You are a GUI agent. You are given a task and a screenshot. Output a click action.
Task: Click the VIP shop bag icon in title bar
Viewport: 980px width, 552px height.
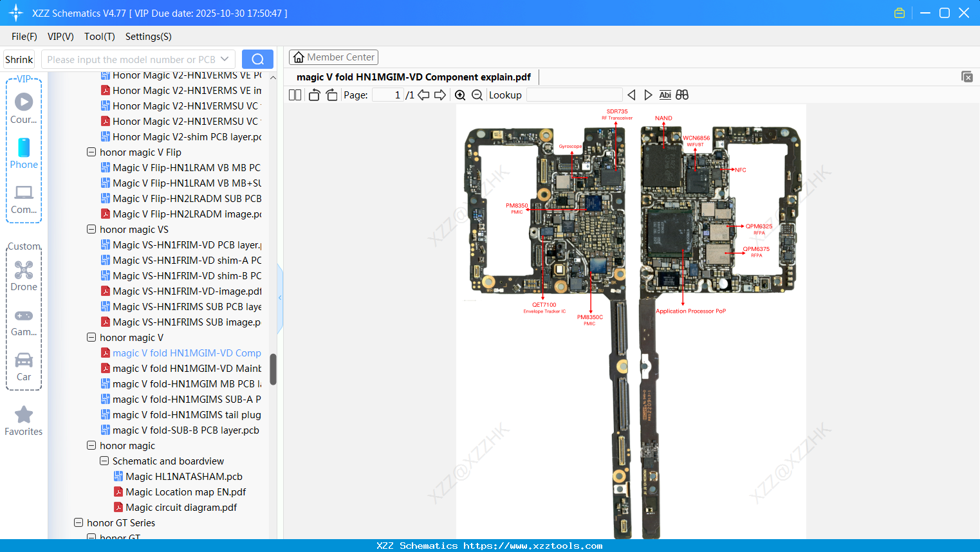[x=900, y=13]
